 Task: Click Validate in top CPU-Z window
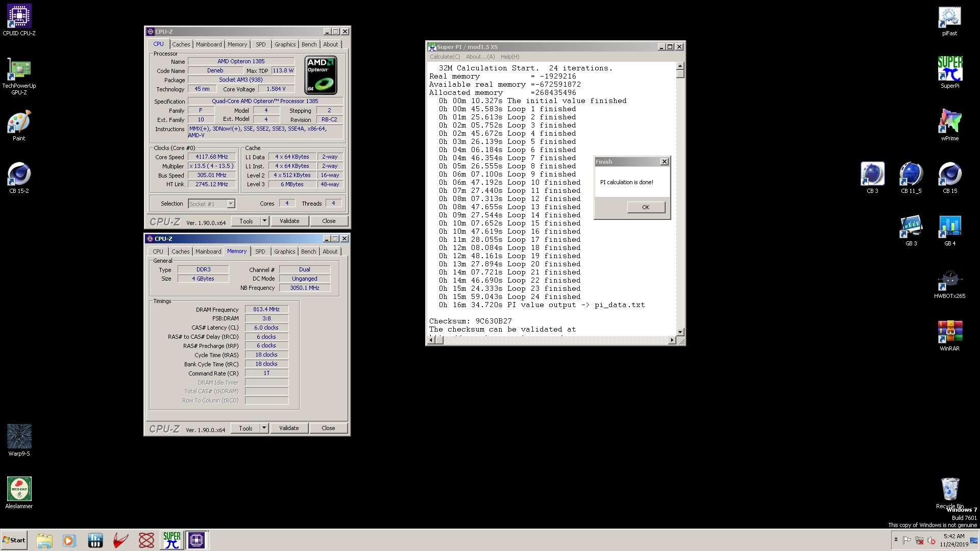click(289, 221)
